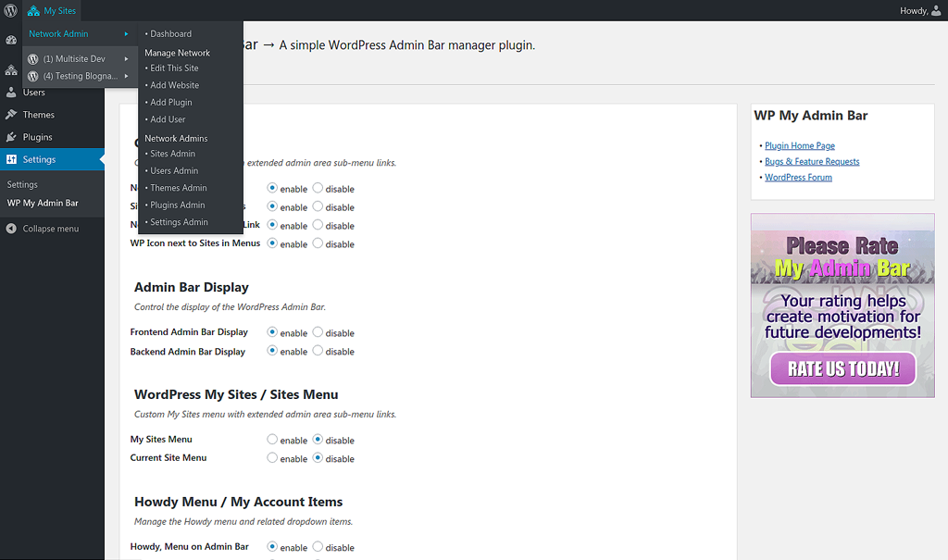Screen dimensions: 948x560
Task: Open WP My Admin Bar settings subpage
Action: coord(43,204)
